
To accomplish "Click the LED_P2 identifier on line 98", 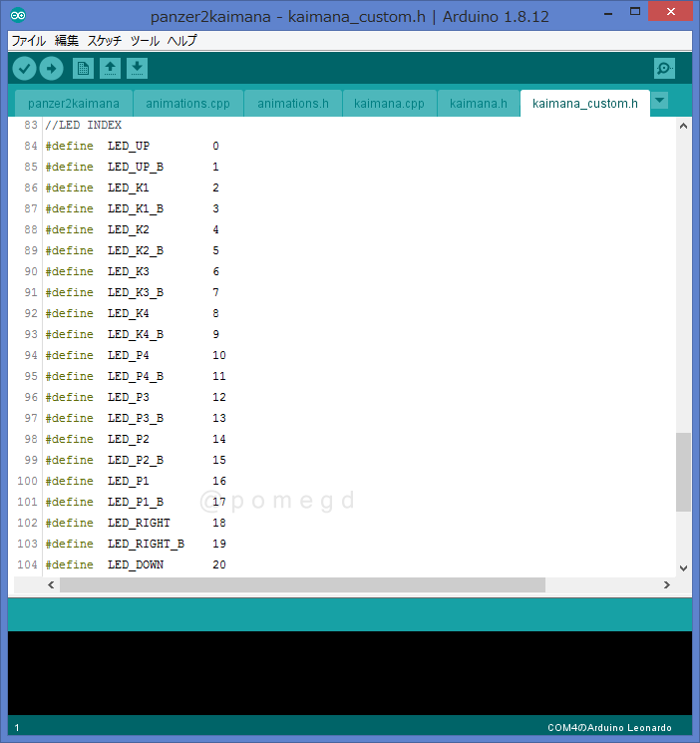I will coord(129,439).
